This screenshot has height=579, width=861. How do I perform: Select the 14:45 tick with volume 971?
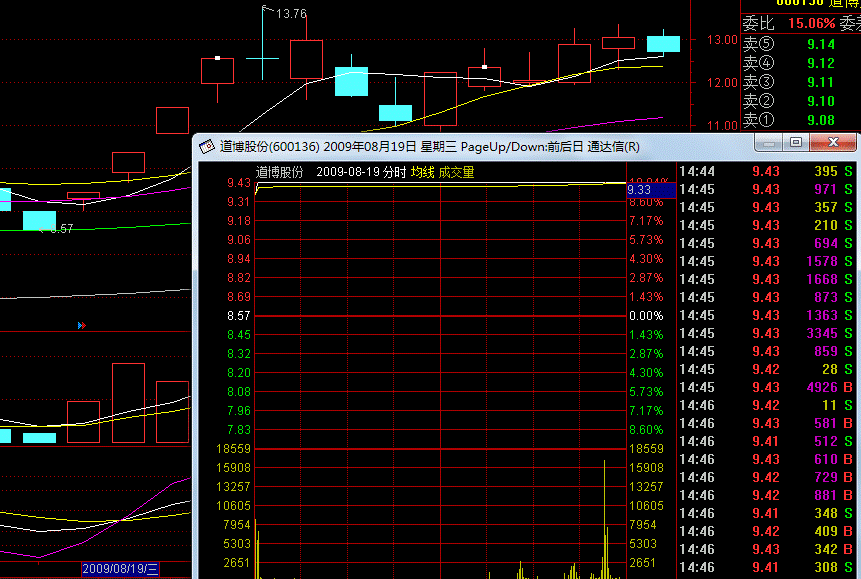(x=767, y=190)
